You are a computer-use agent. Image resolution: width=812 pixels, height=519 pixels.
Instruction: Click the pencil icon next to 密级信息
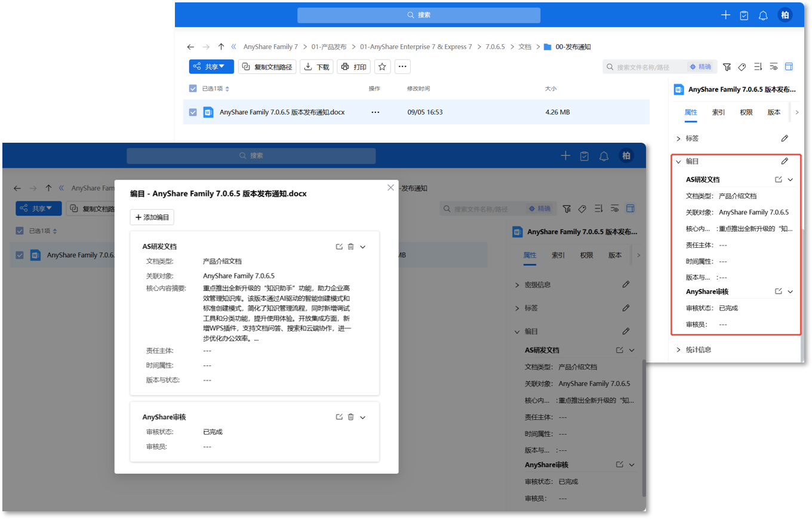pos(626,285)
